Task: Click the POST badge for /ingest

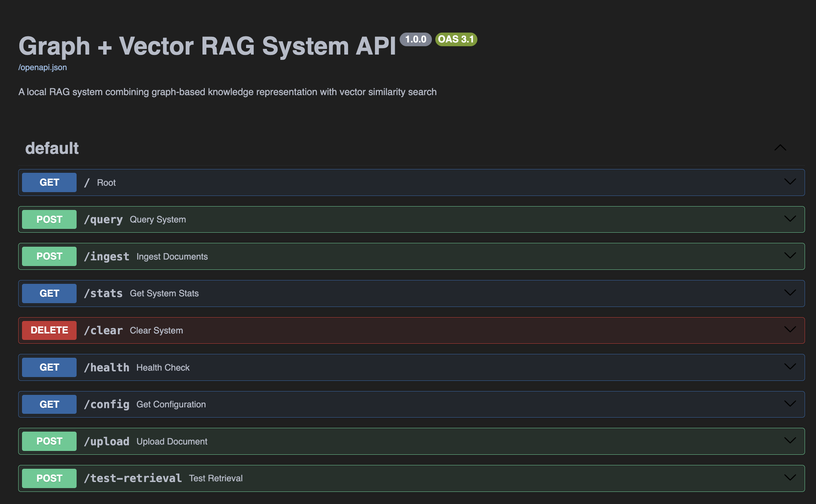Action: [x=49, y=256]
